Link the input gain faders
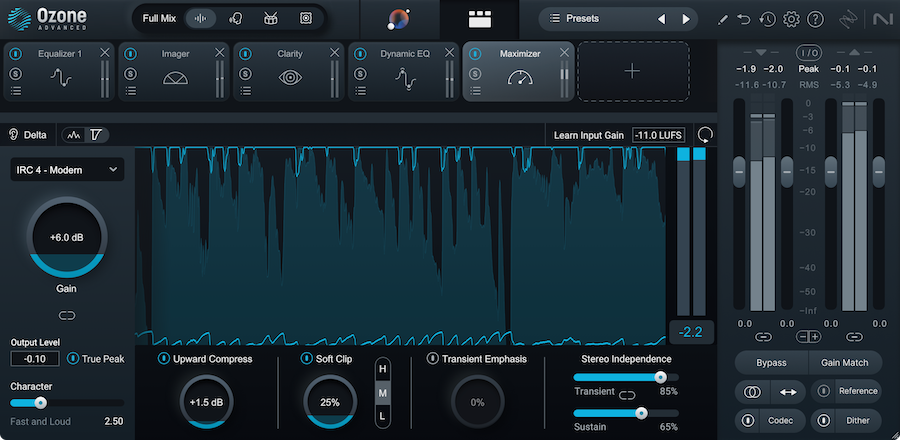Viewport: 900px width, 440px height. (x=763, y=337)
